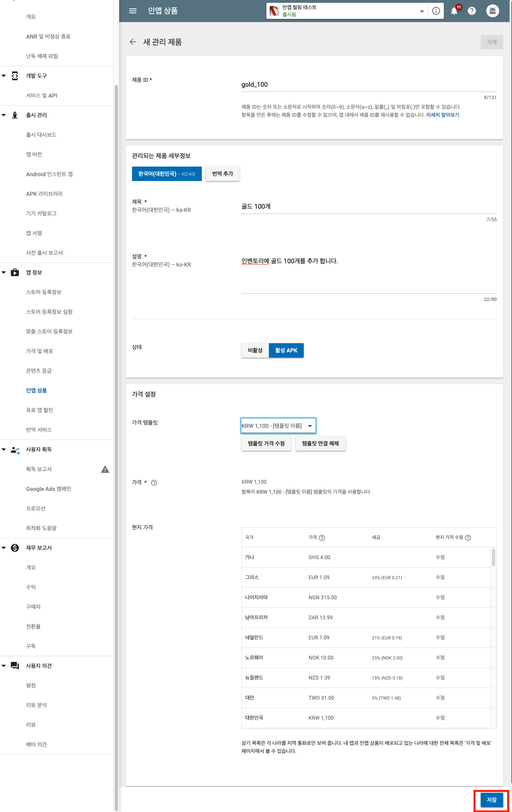Click 수정 in the 그리스 row

coord(440,578)
